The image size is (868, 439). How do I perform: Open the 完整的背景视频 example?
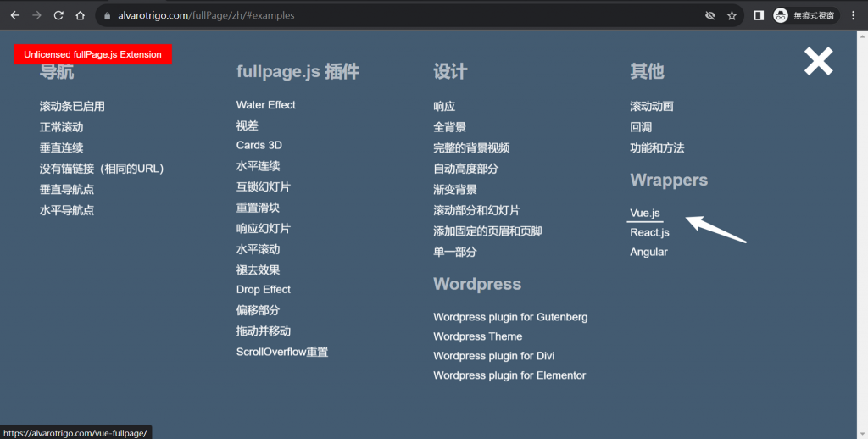coord(471,147)
